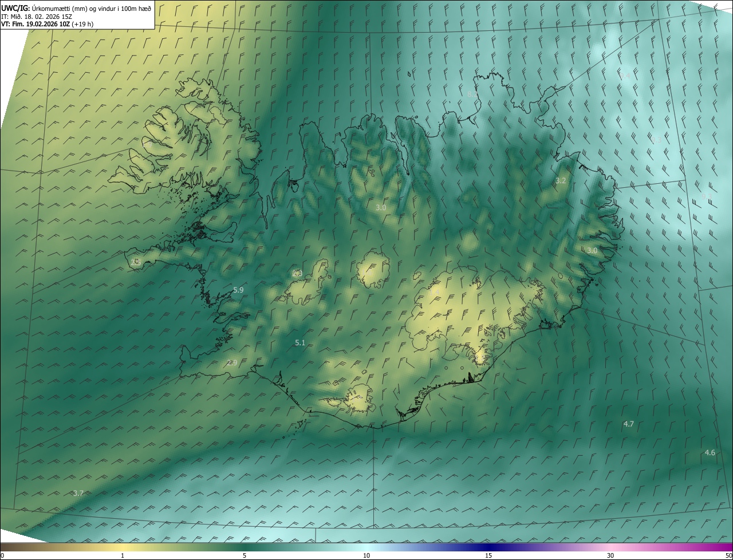
Task: Click the 3.7 value over the southwest sea
Action: click(x=78, y=493)
